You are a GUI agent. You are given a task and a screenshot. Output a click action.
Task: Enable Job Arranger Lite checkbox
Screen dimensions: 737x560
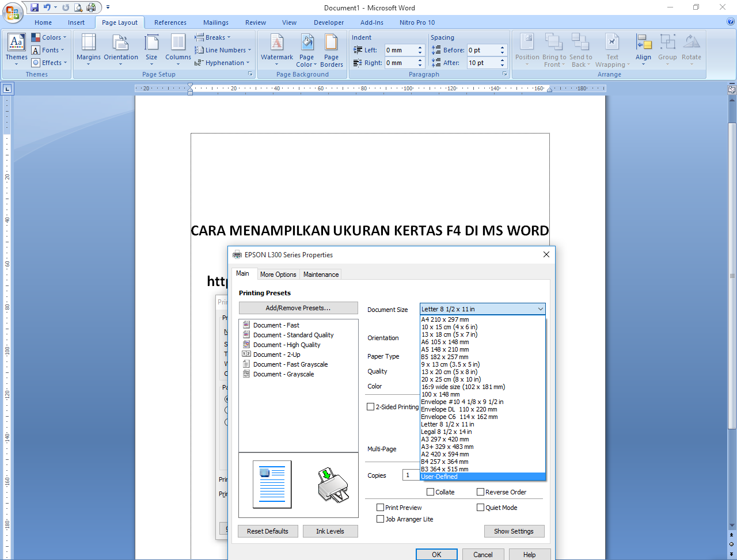pos(380,519)
